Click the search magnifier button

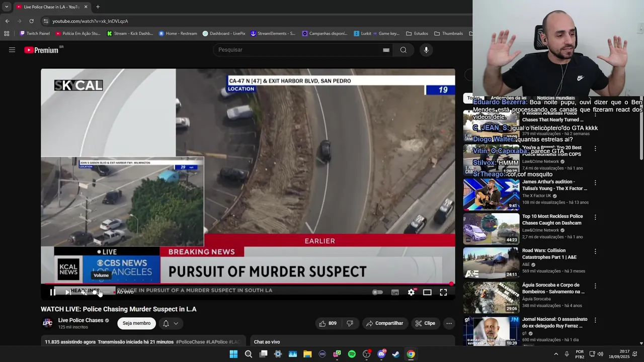(403, 50)
